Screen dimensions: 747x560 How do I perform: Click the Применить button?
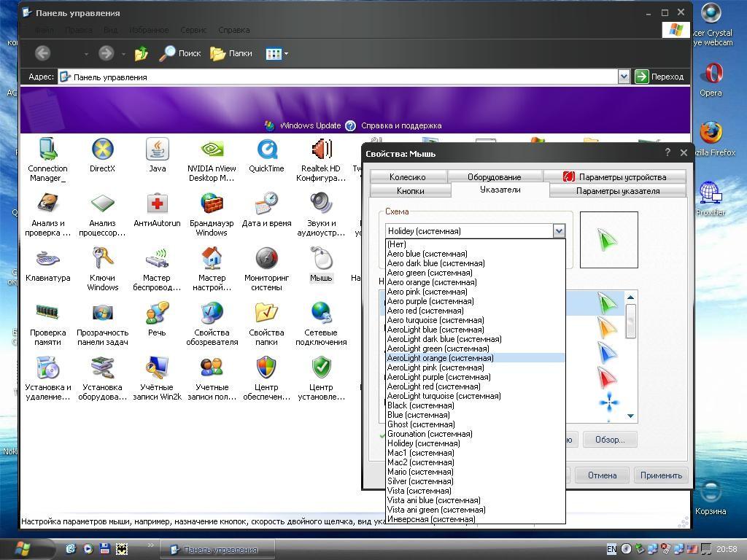click(661, 475)
